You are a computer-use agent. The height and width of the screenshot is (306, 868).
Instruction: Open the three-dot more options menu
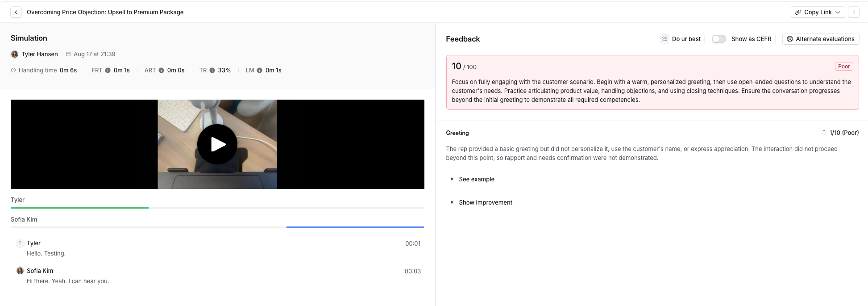854,12
